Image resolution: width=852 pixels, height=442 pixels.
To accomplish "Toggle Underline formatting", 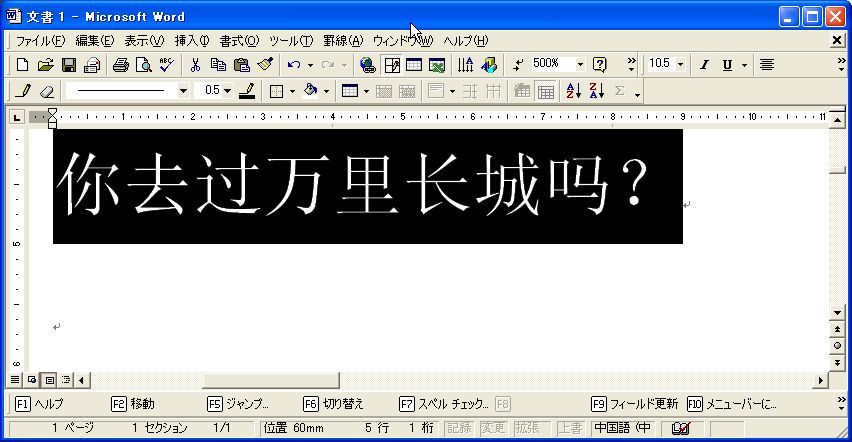I will click(x=727, y=65).
